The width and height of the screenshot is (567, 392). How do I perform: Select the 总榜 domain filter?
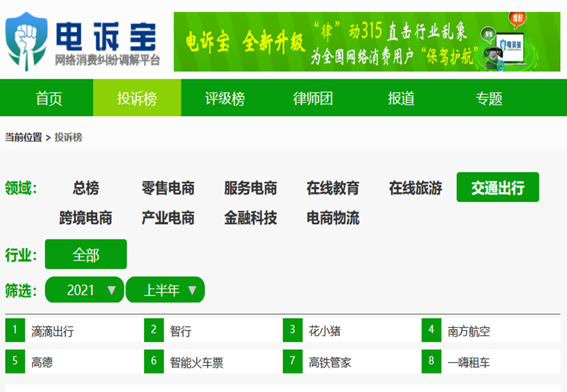[x=86, y=188]
